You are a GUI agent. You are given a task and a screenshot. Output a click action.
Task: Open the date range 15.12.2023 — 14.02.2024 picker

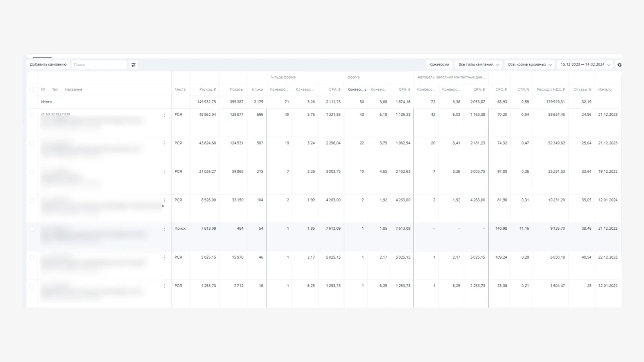[585, 65]
